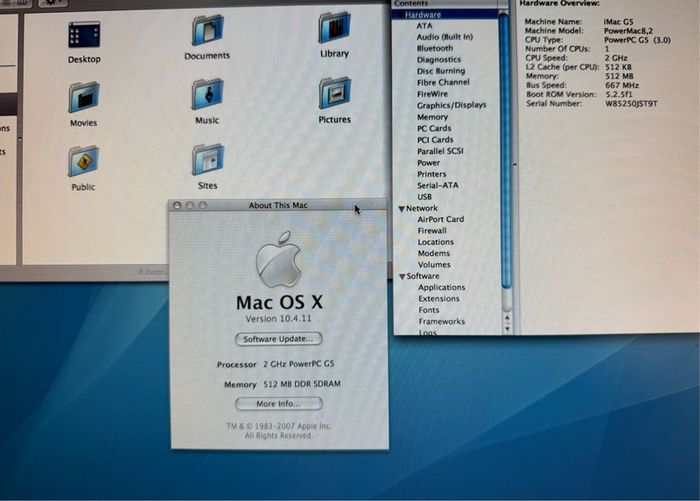Select Modems under Network
The height and width of the screenshot is (501, 700).
coord(434,253)
